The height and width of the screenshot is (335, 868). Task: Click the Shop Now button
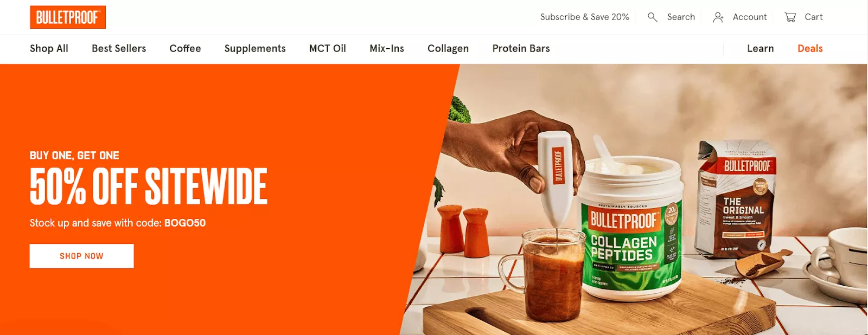click(x=81, y=256)
